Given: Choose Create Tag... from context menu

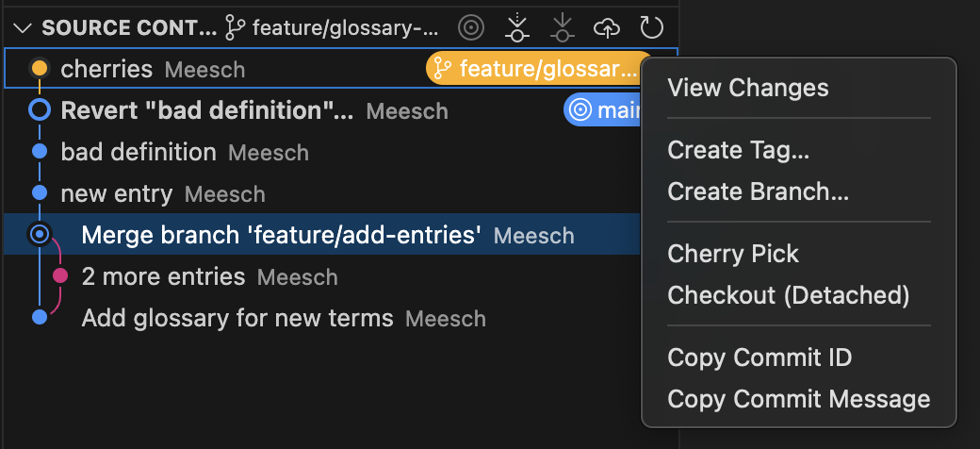Looking at the screenshot, I should tap(799, 150).
